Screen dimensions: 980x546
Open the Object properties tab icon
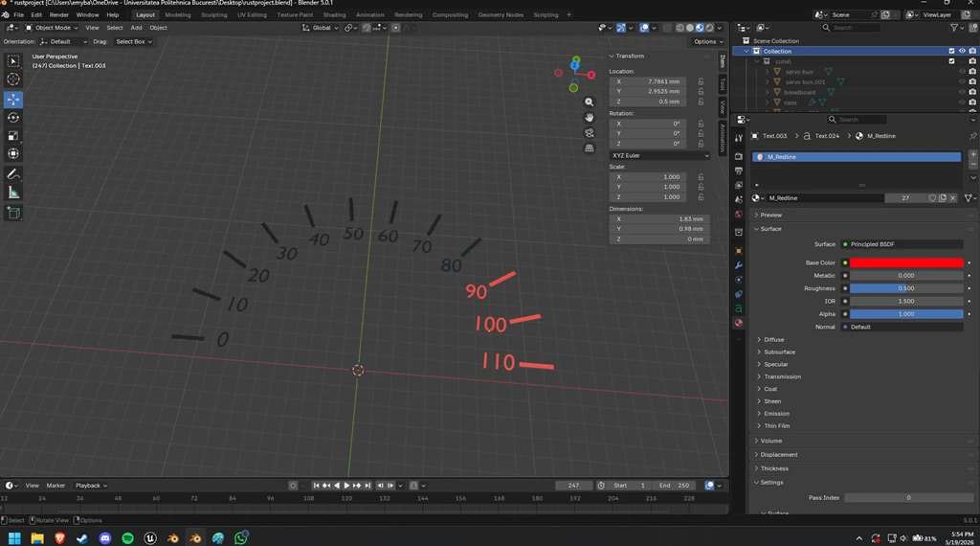[739, 251]
